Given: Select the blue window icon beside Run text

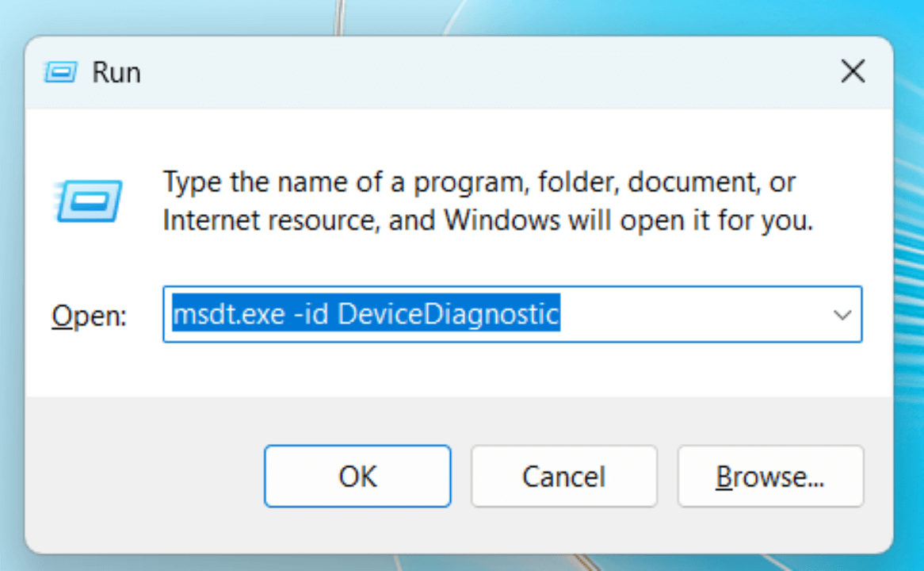Looking at the screenshot, I should pyautogui.click(x=59, y=71).
